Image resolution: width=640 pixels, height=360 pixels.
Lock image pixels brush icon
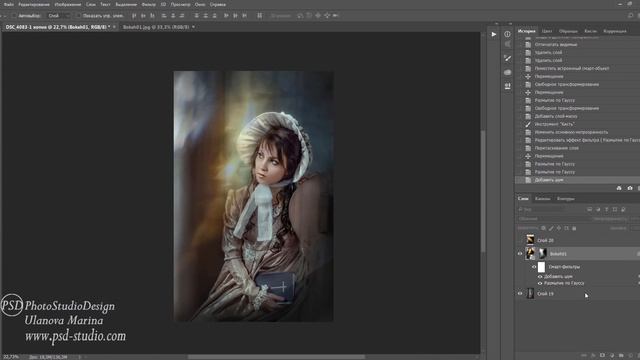pos(551,228)
